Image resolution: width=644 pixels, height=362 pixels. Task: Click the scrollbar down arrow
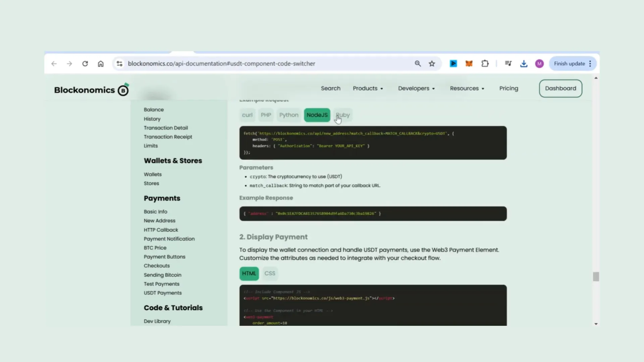(596, 324)
